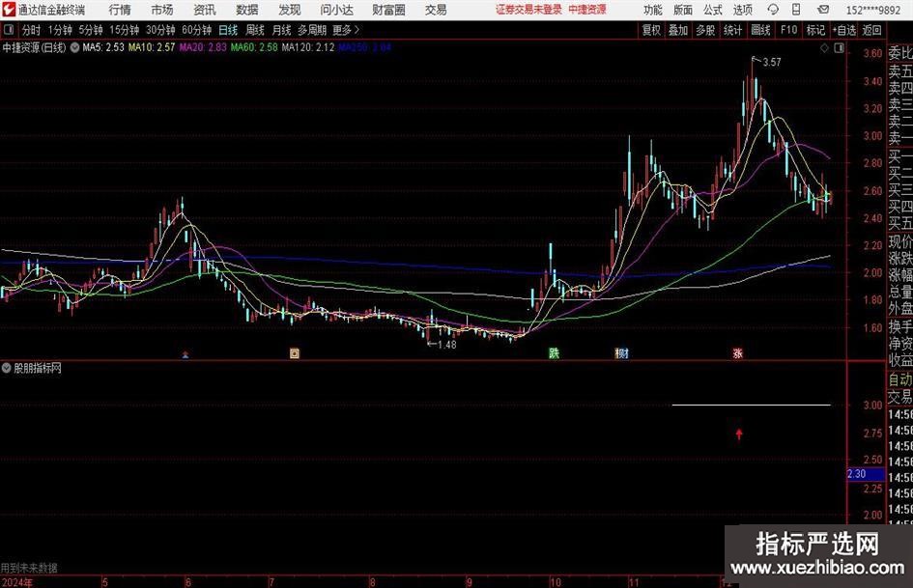Switch to 30分钟 period tab
The width and height of the screenshot is (913, 588).
[x=160, y=30]
